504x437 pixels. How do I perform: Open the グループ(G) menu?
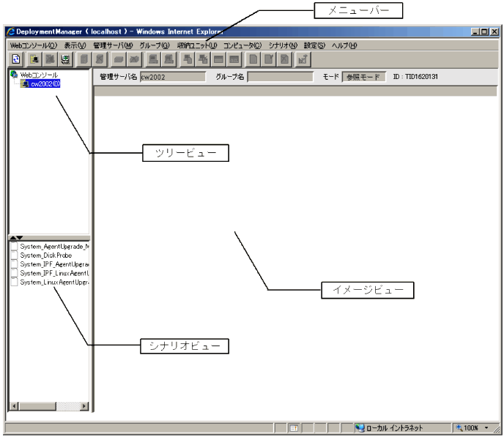pyautogui.click(x=155, y=45)
